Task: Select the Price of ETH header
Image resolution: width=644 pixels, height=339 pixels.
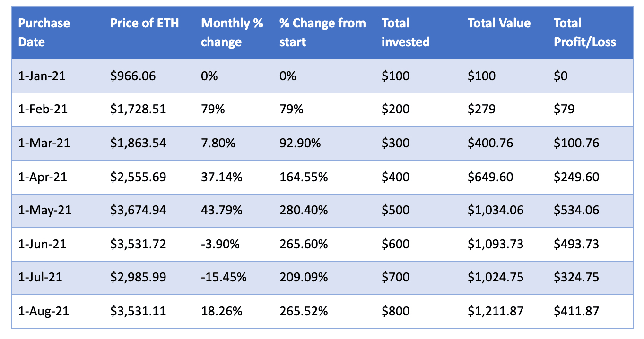Action: [x=145, y=24]
